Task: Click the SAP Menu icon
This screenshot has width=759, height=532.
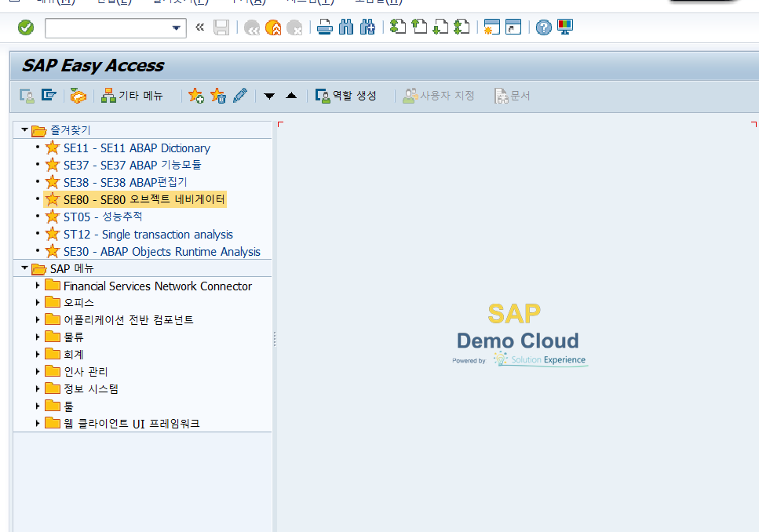Action: point(49,95)
